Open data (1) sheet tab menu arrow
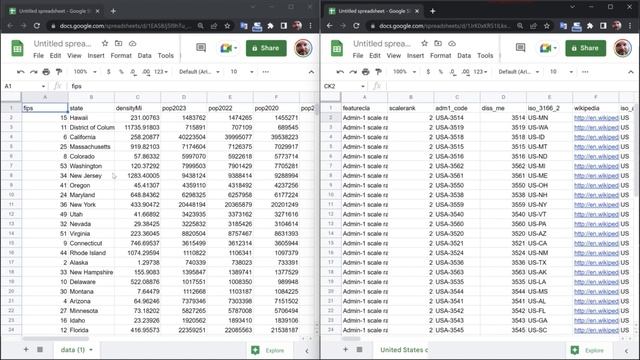Screen dimensions: 640x360 click(91, 350)
